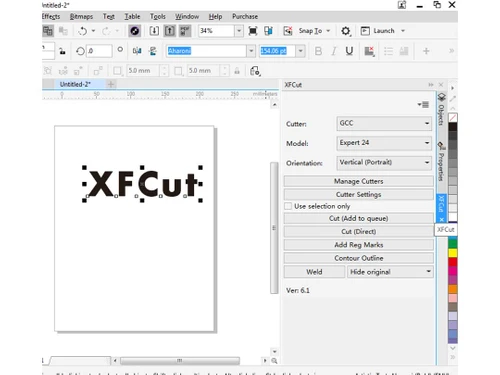Click the Add Reg Marks button
Viewport: 500px width, 375px height.
[x=358, y=245]
